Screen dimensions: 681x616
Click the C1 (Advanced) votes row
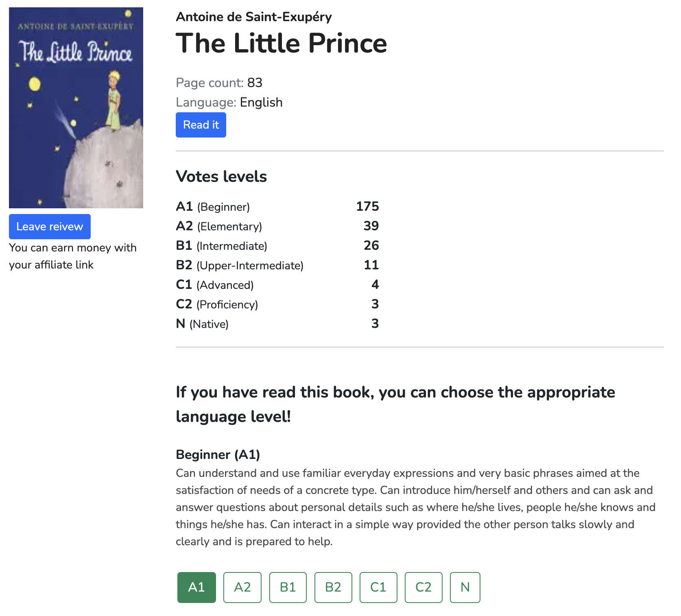pyautogui.click(x=277, y=285)
